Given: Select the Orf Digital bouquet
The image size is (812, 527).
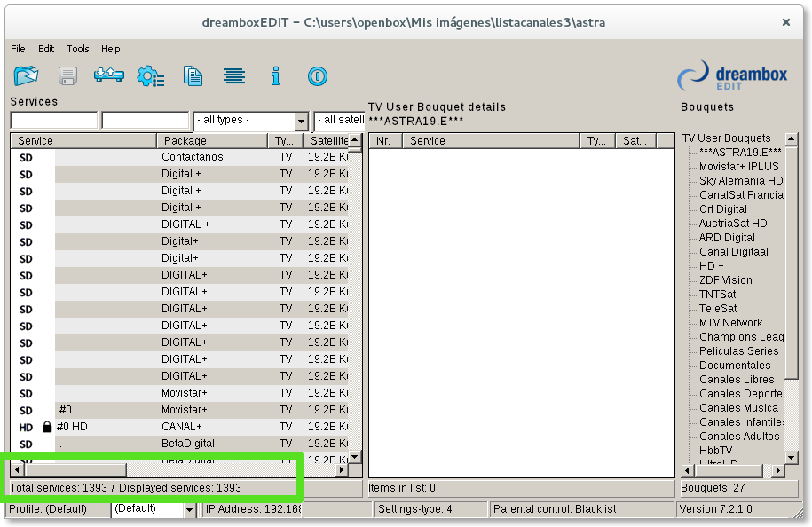Looking at the screenshot, I should pyautogui.click(x=723, y=209).
